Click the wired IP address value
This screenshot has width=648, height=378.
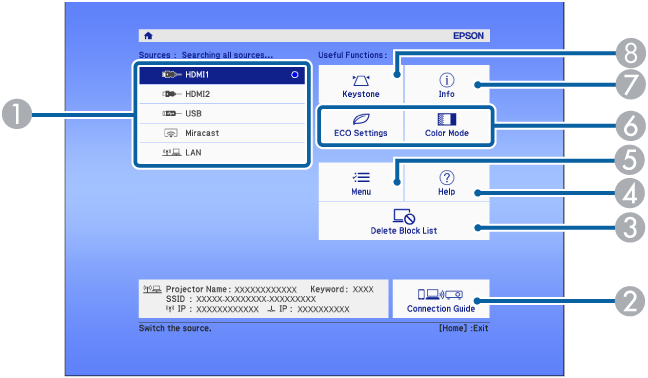pyautogui.click(x=323, y=309)
